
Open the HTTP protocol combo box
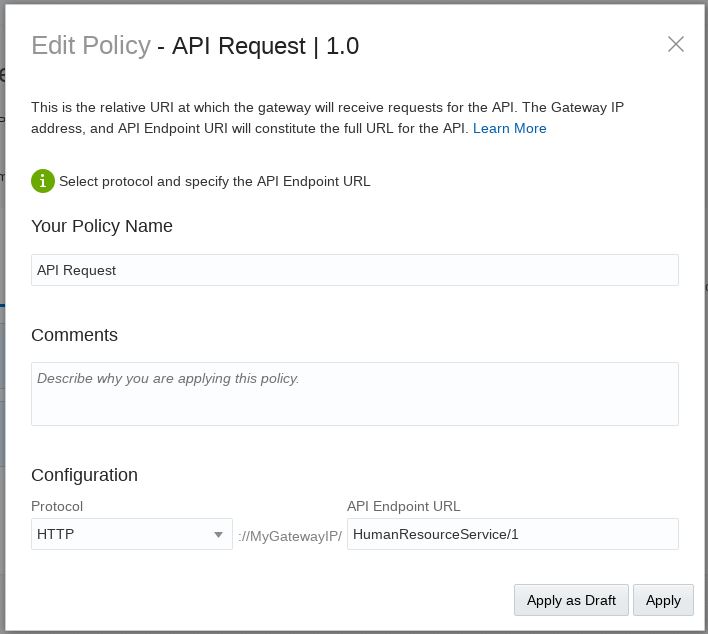[120, 534]
